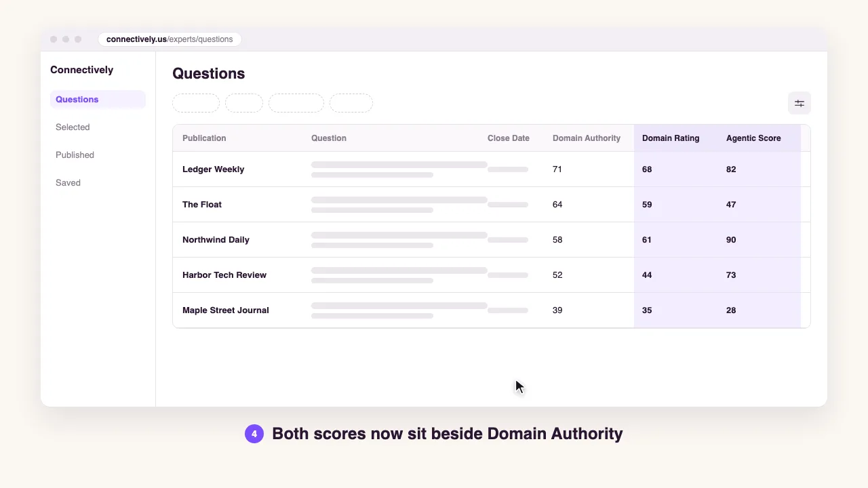Click Domain Rating value 61
Viewport: 868px width, 488px height.
coord(647,240)
